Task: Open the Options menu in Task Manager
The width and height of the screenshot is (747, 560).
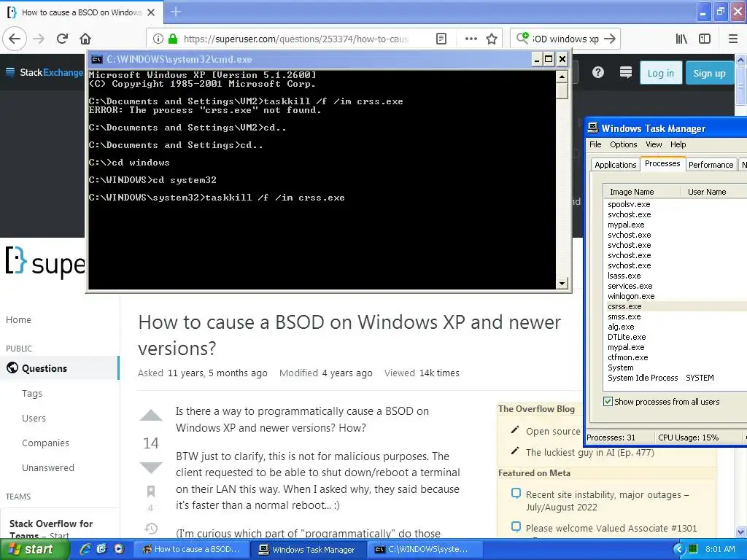Action: tap(623, 144)
